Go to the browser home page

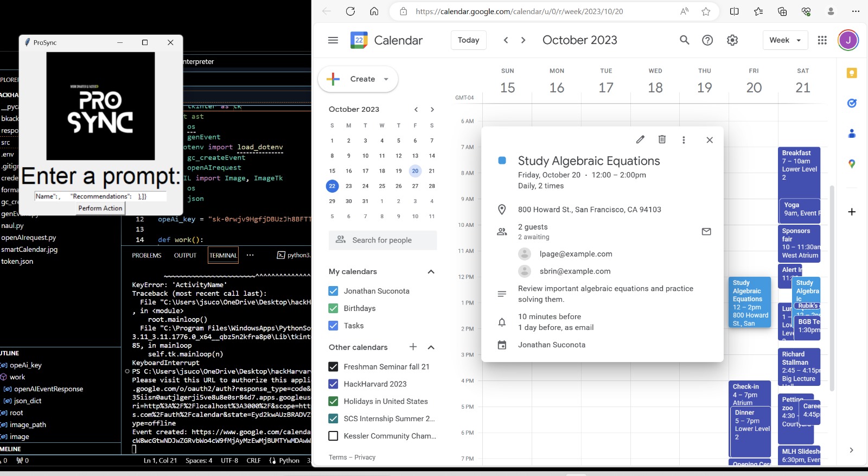(x=374, y=11)
